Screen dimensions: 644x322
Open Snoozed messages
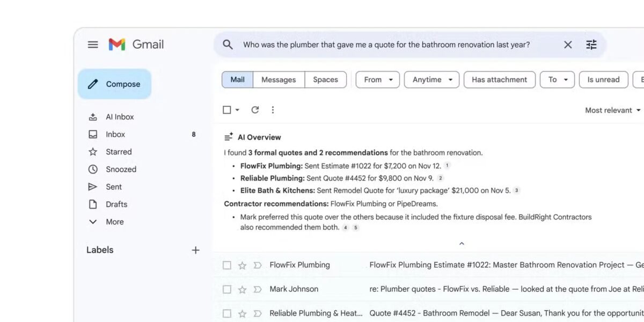tap(121, 169)
